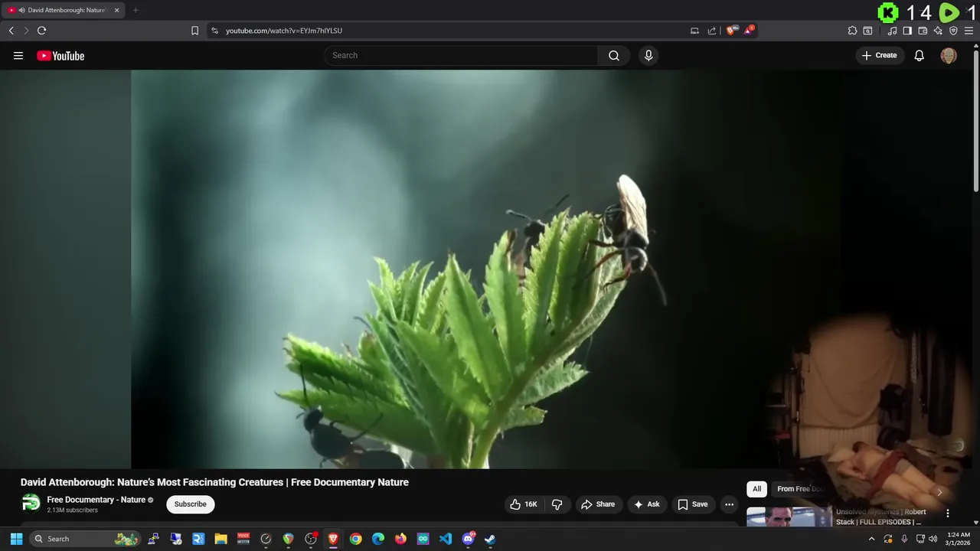Open Discord from the taskbar
The image size is (980, 551).
(x=468, y=539)
